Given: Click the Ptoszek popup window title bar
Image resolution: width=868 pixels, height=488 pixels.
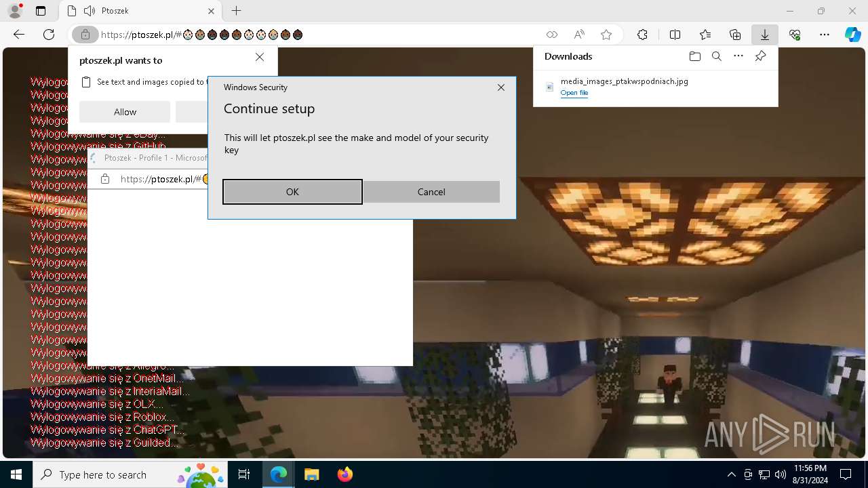Looking at the screenshot, I should coord(148,158).
